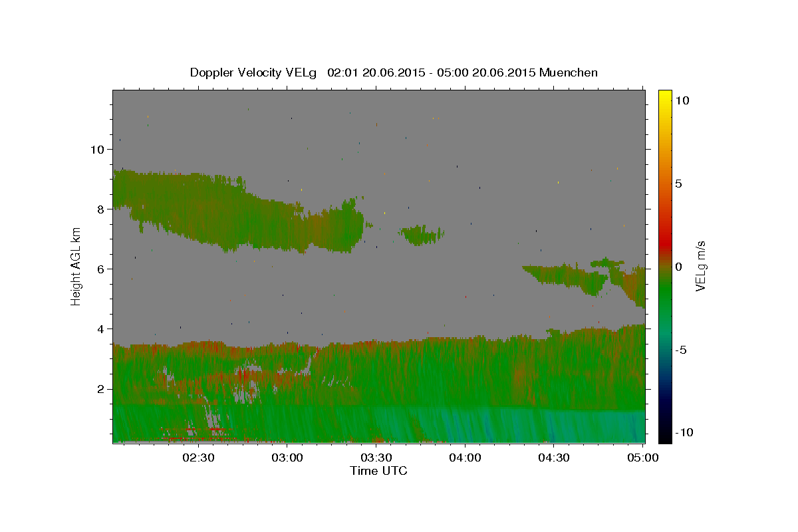798x532 pixels.
Task: Click the colorbar label '0'
Action: [x=680, y=267]
